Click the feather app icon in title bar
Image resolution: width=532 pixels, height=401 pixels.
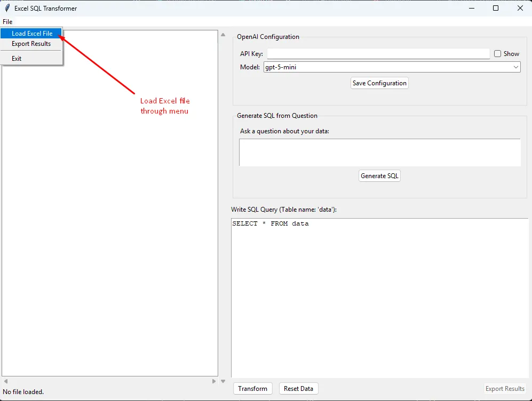7,8
